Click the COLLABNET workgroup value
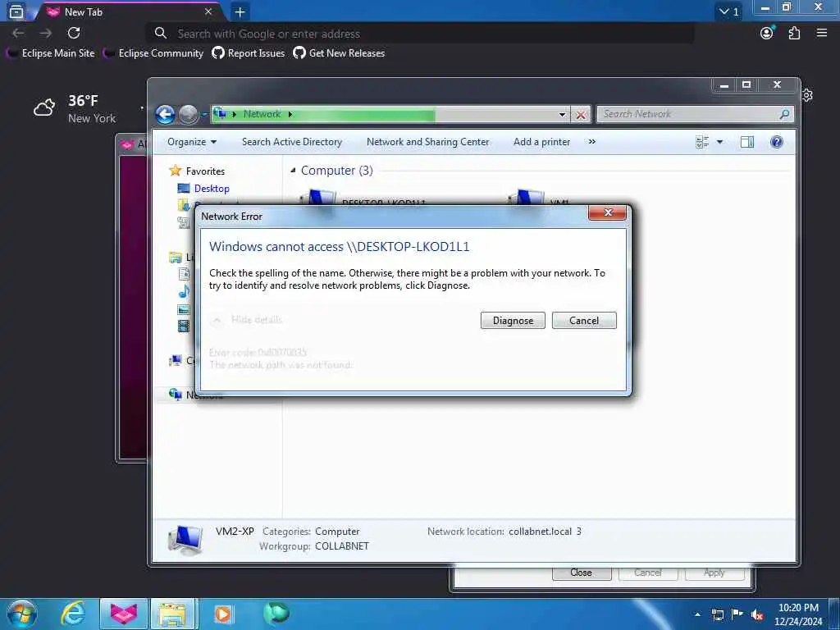The image size is (840, 630). pyautogui.click(x=342, y=546)
